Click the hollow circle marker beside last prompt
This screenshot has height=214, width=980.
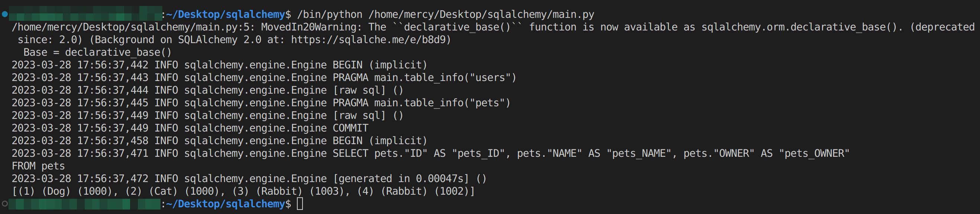tap(4, 204)
